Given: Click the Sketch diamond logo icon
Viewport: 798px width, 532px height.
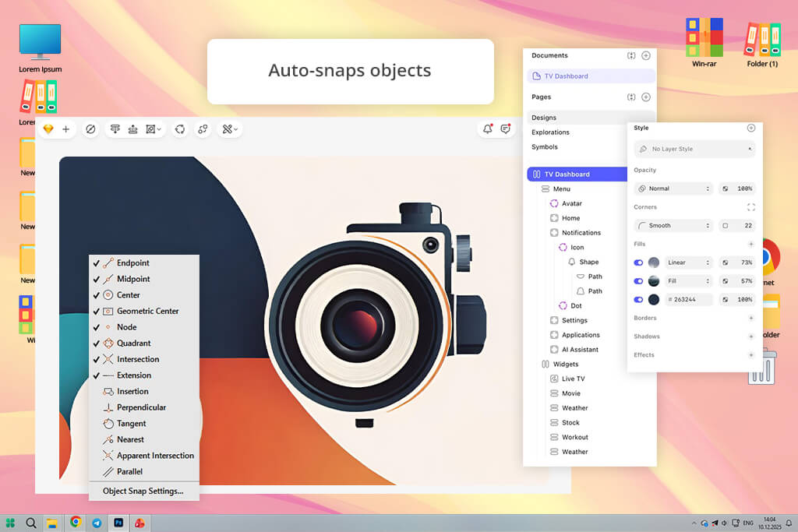Looking at the screenshot, I should pos(48,129).
